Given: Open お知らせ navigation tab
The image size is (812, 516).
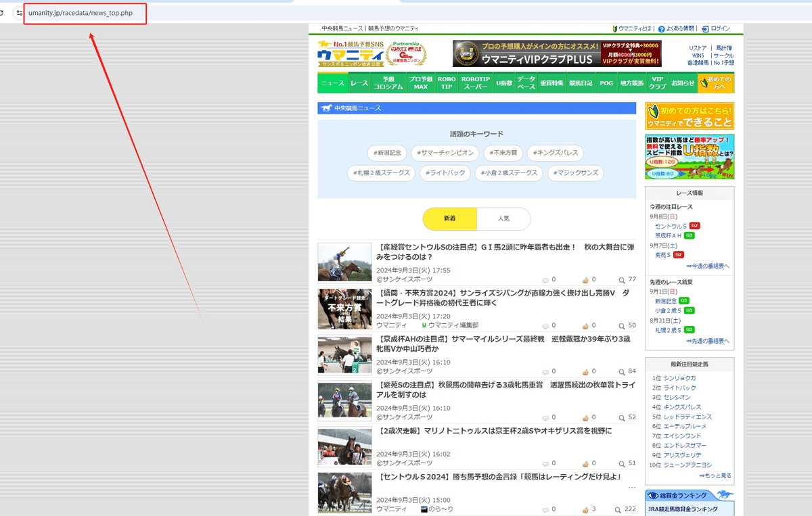Looking at the screenshot, I should click(683, 83).
